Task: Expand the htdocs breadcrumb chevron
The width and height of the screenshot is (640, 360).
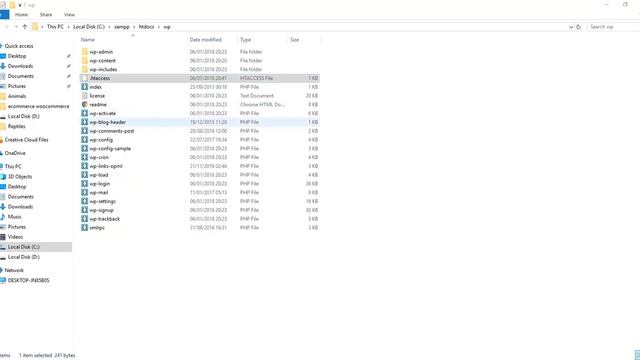Action: [x=159, y=27]
